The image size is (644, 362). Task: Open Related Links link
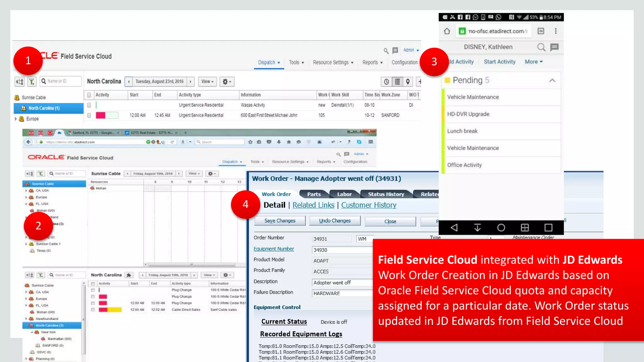coord(313,205)
